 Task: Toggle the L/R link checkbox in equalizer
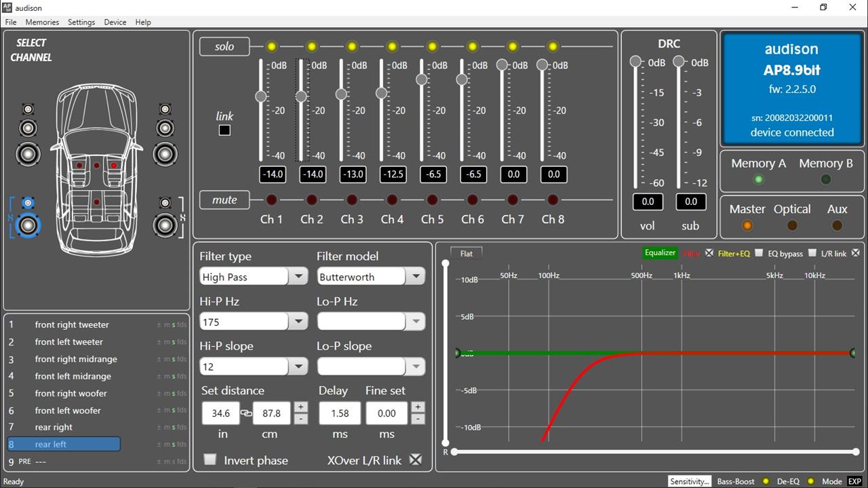click(x=855, y=252)
